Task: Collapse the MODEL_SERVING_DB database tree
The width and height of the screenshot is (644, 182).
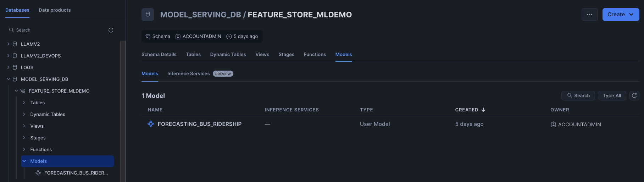Action: click(9, 79)
